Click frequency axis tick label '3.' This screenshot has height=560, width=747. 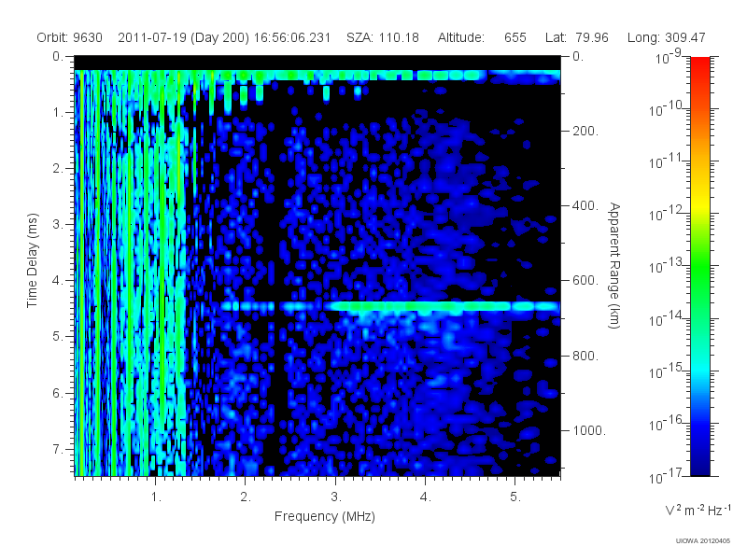coord(336,497)
